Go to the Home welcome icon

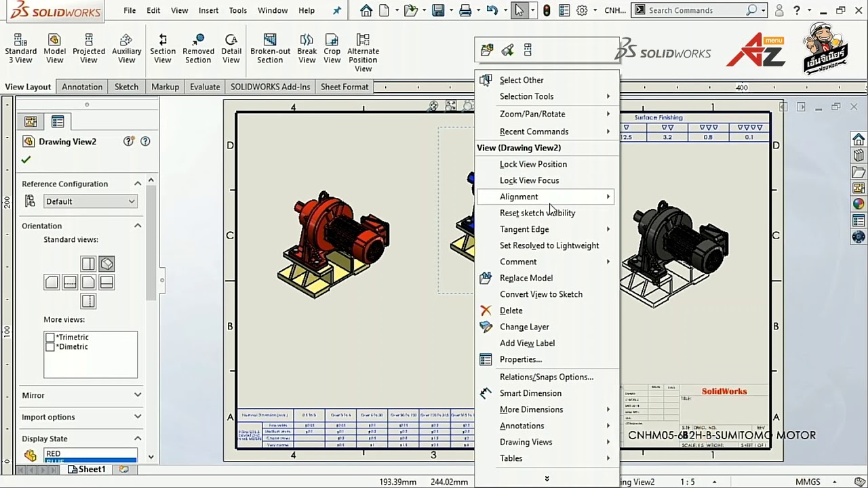coord(366,10)
